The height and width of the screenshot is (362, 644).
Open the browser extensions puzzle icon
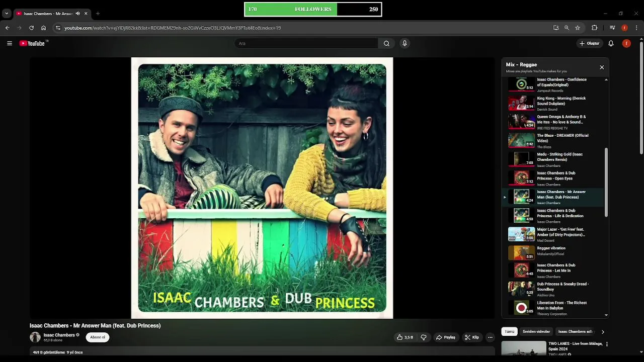point(595,28)
